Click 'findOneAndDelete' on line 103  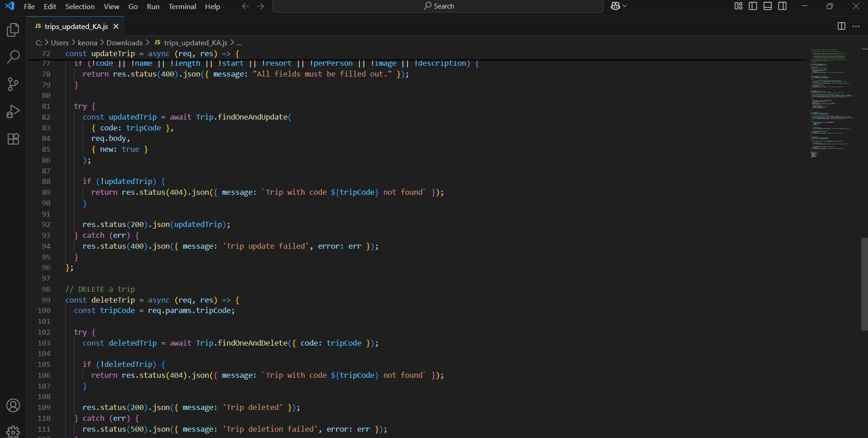253,343
